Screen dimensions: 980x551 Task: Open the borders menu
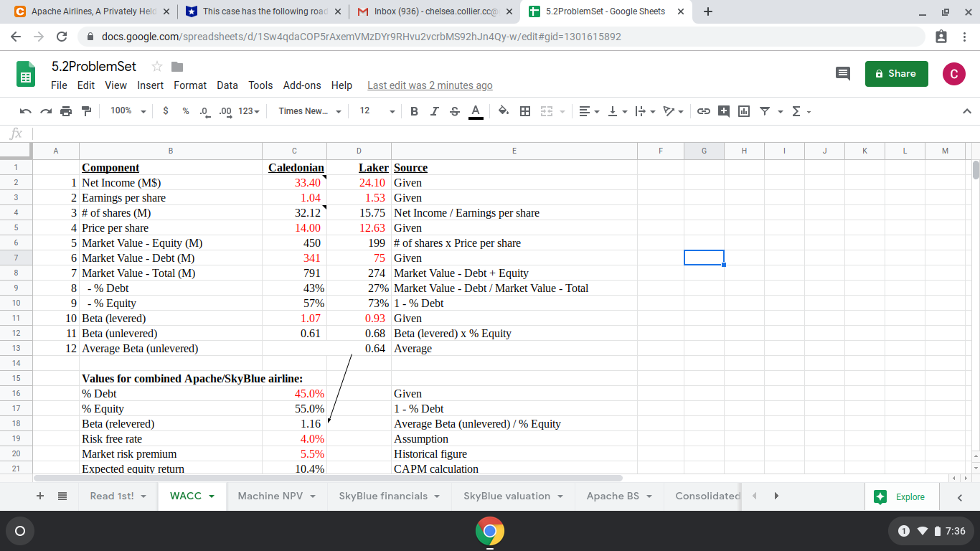(x=525, y=111)
